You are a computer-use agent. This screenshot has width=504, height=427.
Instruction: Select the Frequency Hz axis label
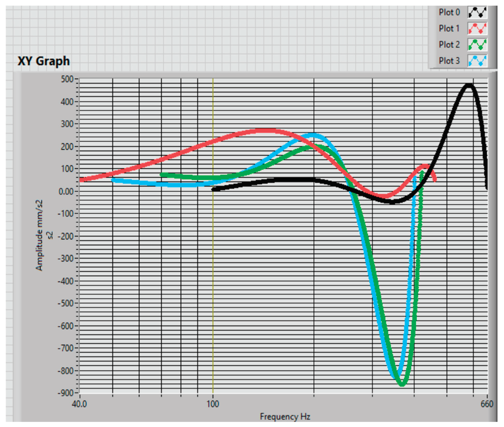[285, 417]
